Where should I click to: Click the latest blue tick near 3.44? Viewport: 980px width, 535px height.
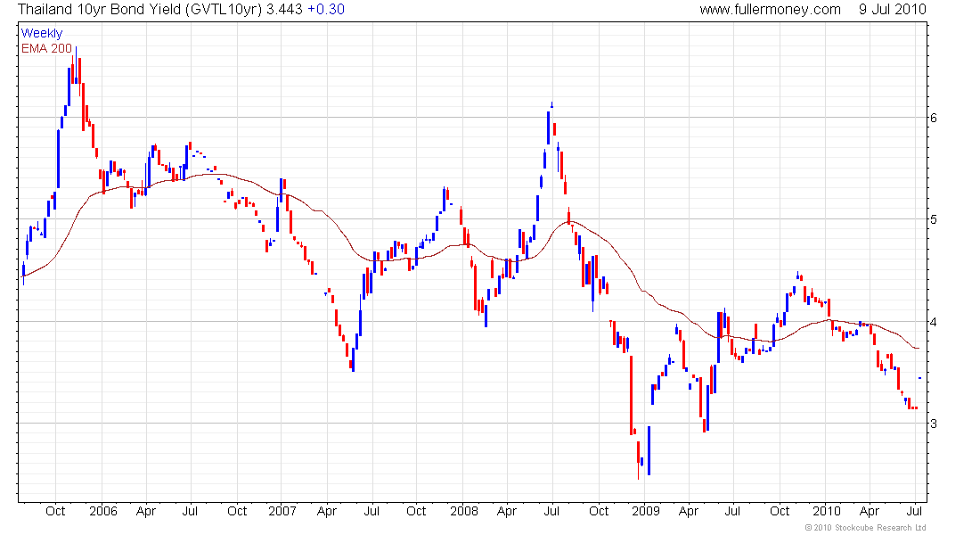920,378
